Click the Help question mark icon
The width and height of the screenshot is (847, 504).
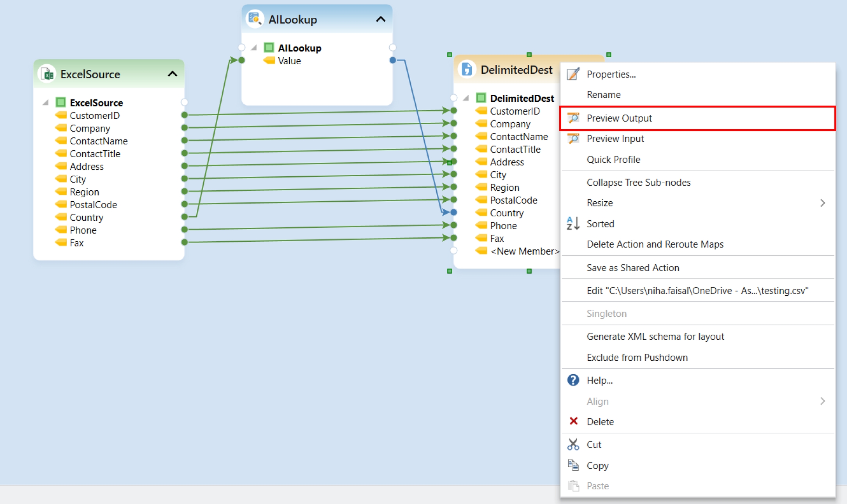pyautogui.click(x=573, y=380)
